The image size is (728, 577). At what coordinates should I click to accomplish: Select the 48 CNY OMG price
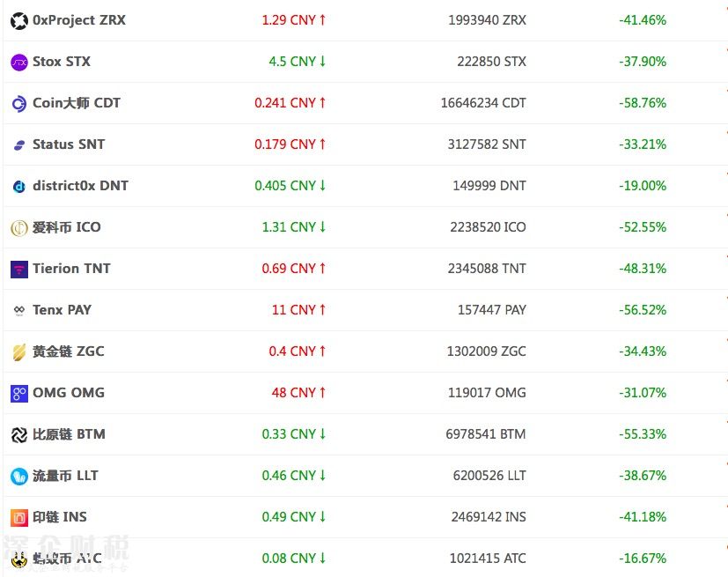coord(298,393)
